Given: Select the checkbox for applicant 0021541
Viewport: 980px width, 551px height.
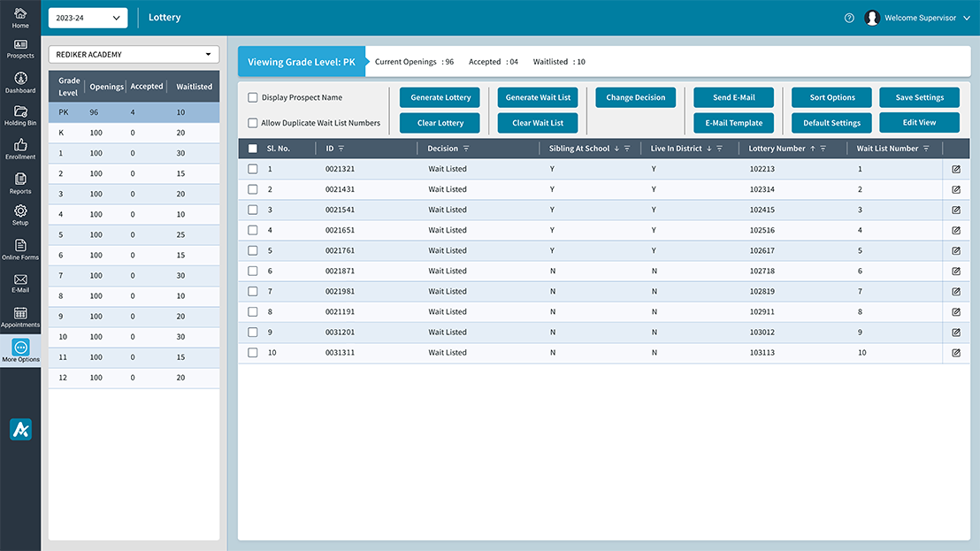Looking at the screenshot, I should coord(253,210).
